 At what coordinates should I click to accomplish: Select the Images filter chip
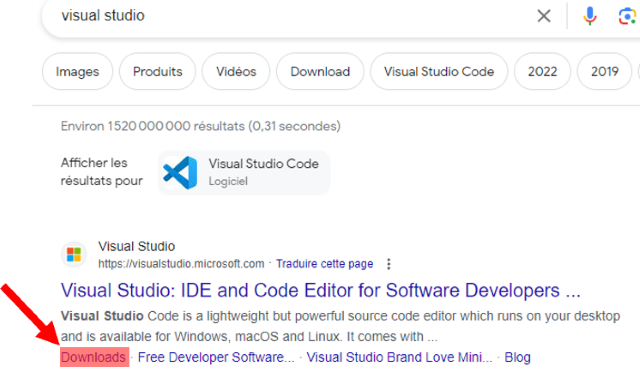pos(77,71)
